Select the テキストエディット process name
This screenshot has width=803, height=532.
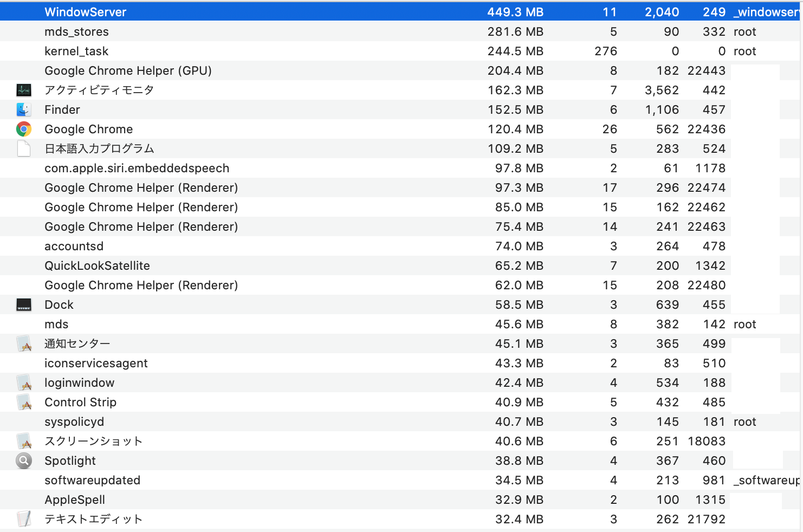[94, 519]
